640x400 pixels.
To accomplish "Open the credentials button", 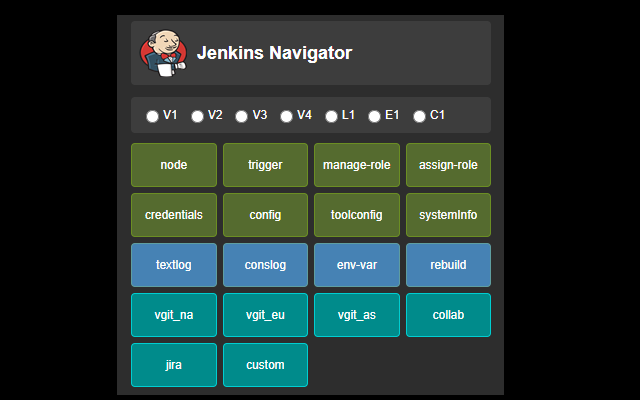I will point(174,215).
